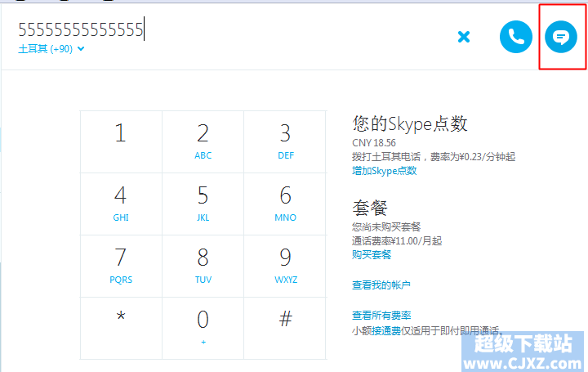Open the 查看所有费率 link
Image resolution: width=588 pixels, height=372 pixels.
[381, 316]
